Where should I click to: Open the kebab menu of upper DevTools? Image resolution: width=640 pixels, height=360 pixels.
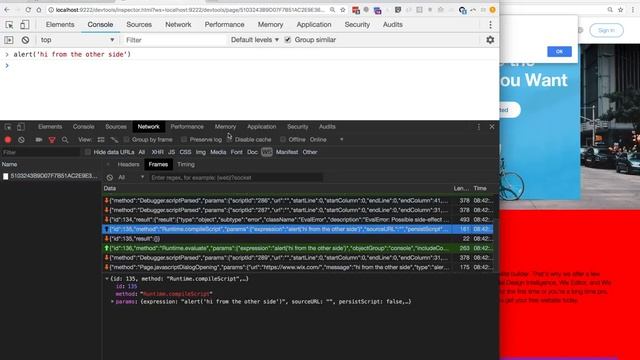click(490, 25)
